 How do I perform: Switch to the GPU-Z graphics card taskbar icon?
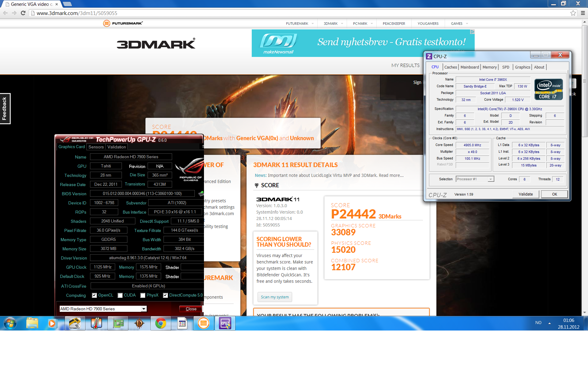(x=118, y=323)
